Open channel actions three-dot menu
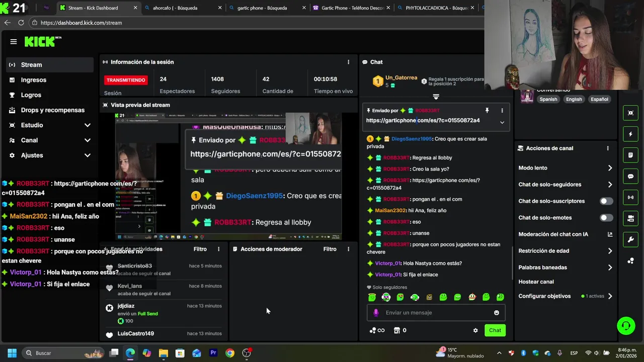The image size is (644, 362). pos(608,148)
